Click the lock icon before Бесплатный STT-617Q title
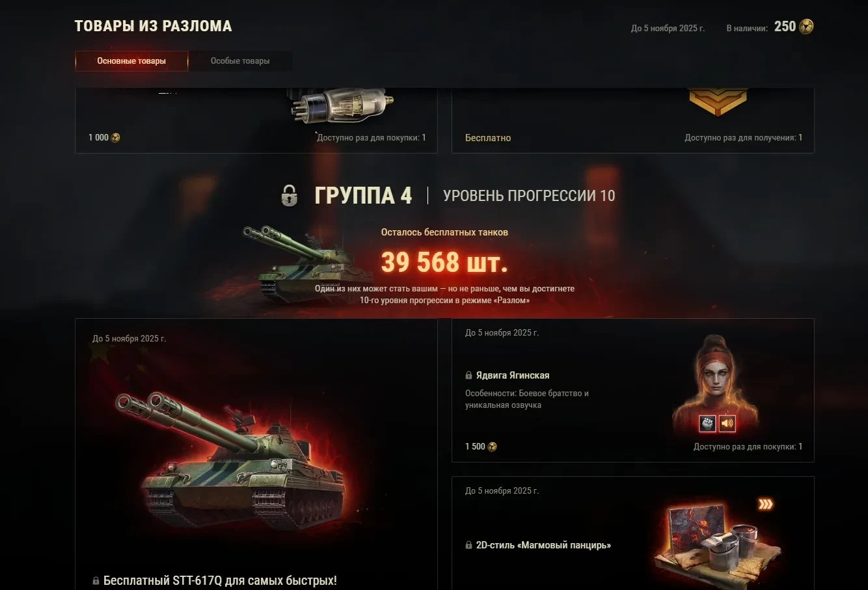Image resolution: width=868 pixels, height=590 pixels. tap(96, 581)
